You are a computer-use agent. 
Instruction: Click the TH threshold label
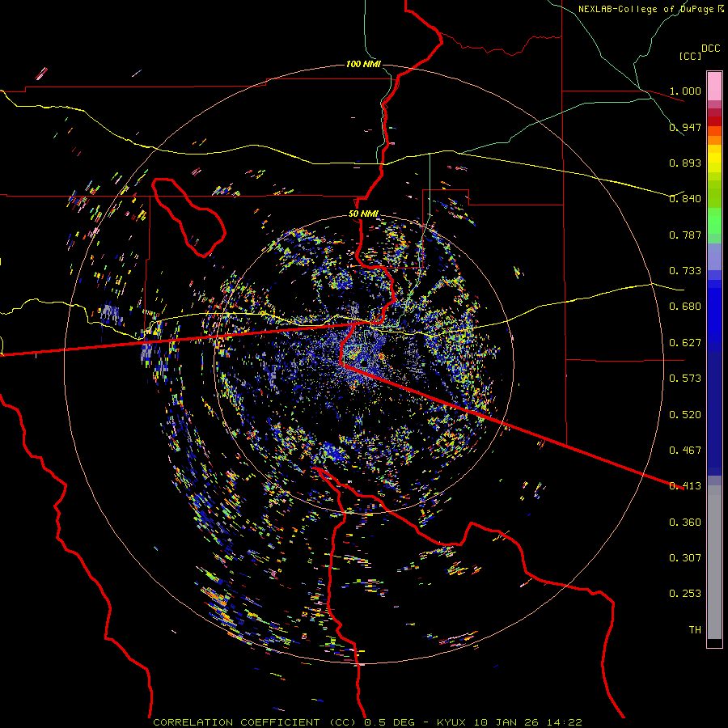point(695,630)
